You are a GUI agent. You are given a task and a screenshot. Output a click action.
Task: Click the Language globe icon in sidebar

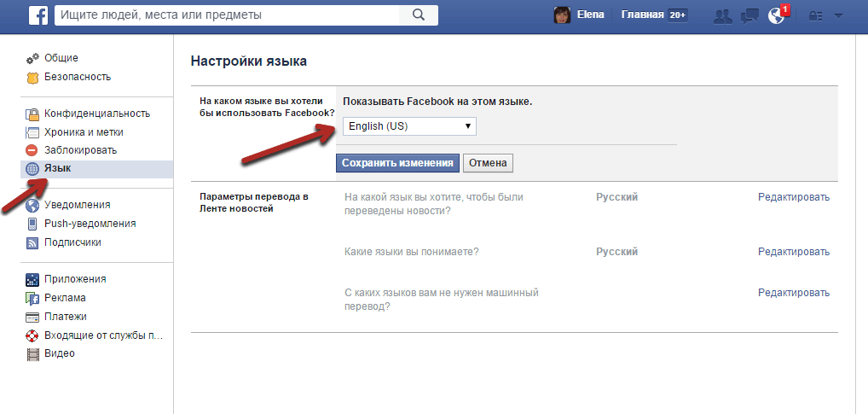[x=32, y=169]
